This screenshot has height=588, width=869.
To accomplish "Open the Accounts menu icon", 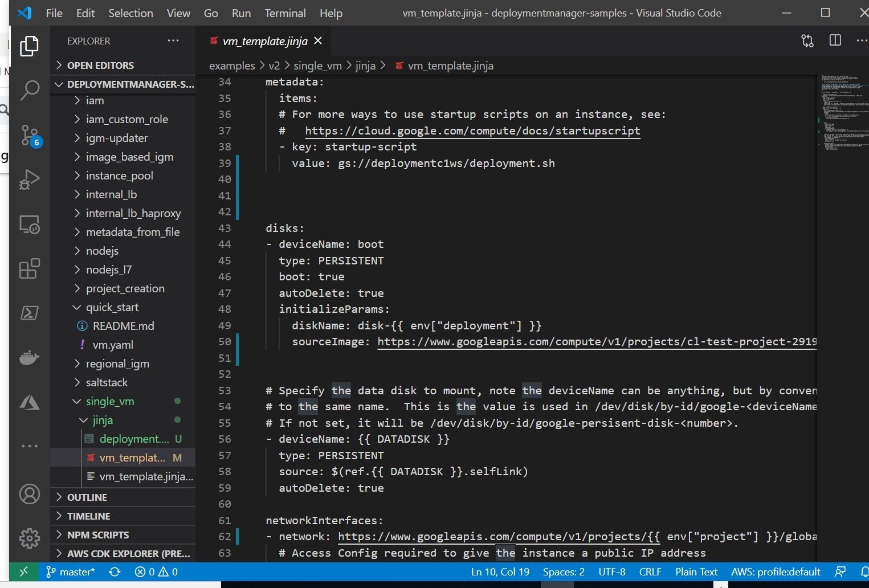I will [30, 493].
